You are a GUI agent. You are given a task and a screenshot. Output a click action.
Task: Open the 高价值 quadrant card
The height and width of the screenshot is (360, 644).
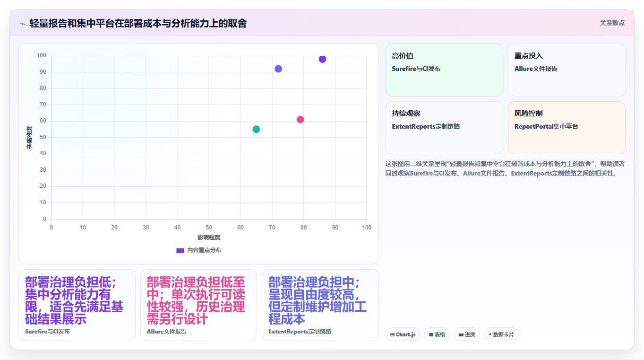pyautogui.click(x=444, y=70)
